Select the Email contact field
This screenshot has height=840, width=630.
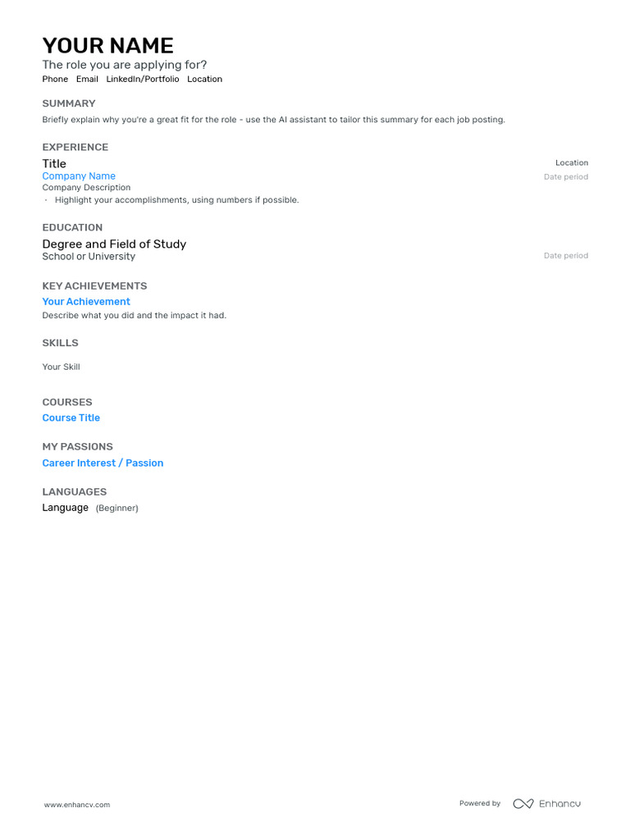(87, 80)
